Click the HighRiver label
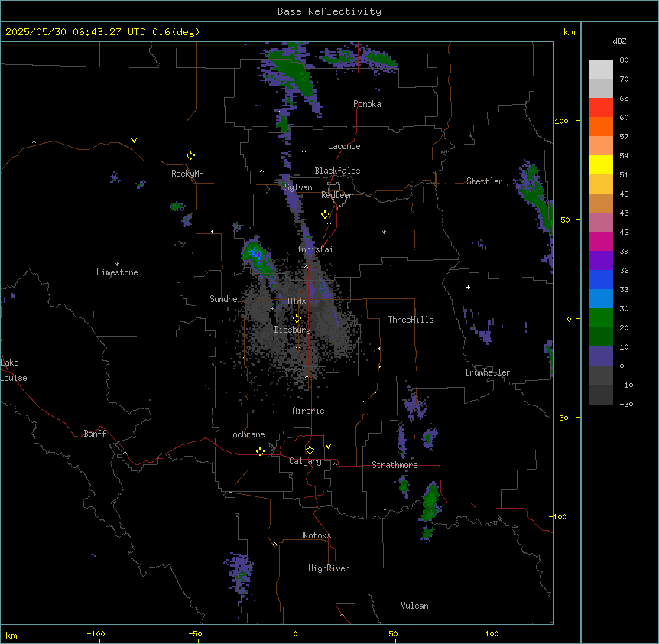Screen dimensions: 659x644 click(x=329, y=568)
